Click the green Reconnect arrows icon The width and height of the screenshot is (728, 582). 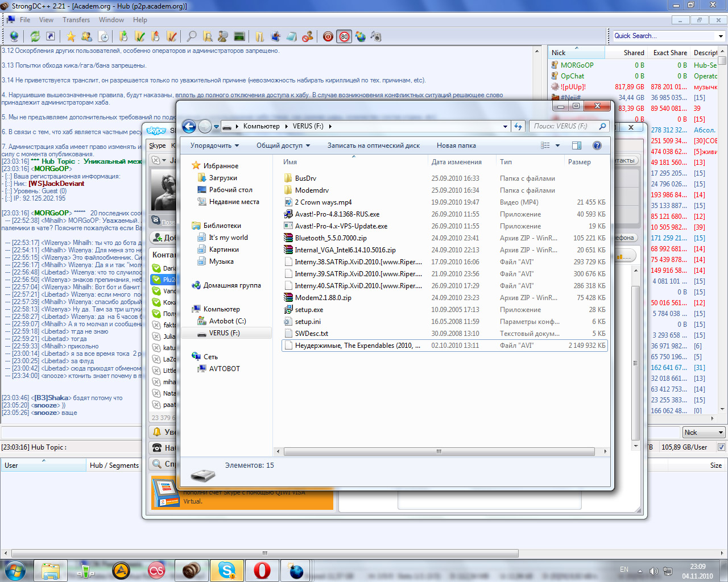pos(35,36)
